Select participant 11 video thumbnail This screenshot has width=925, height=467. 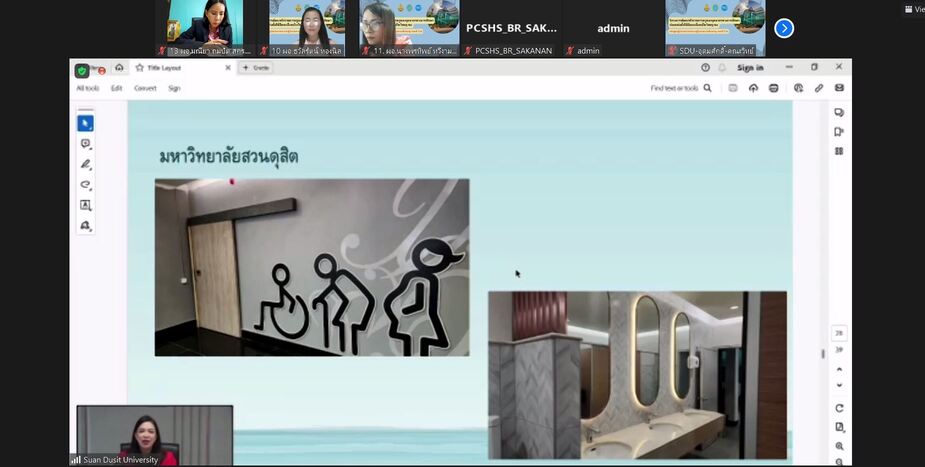tap(409, 28)
